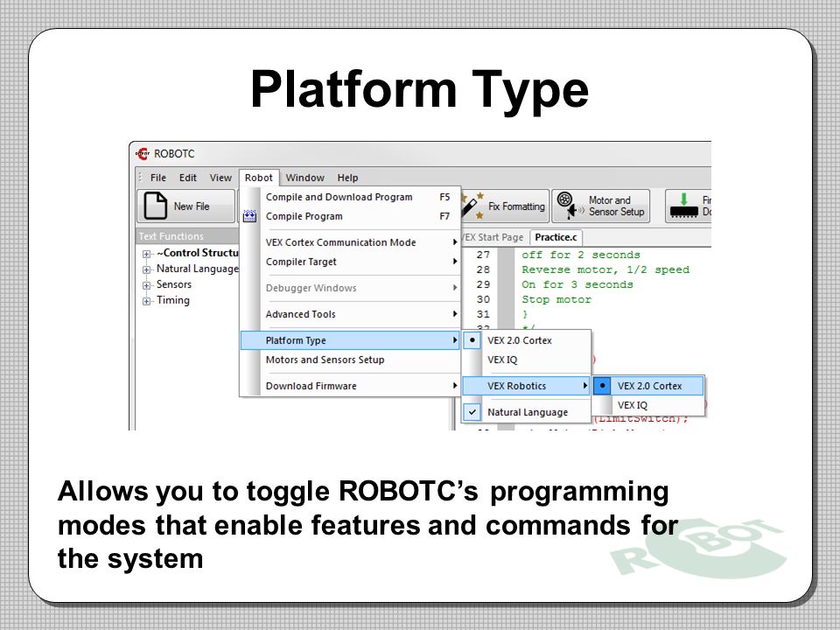
Task: Click Motor and Sensor Setup toolbar button
Action: point(601,206)
